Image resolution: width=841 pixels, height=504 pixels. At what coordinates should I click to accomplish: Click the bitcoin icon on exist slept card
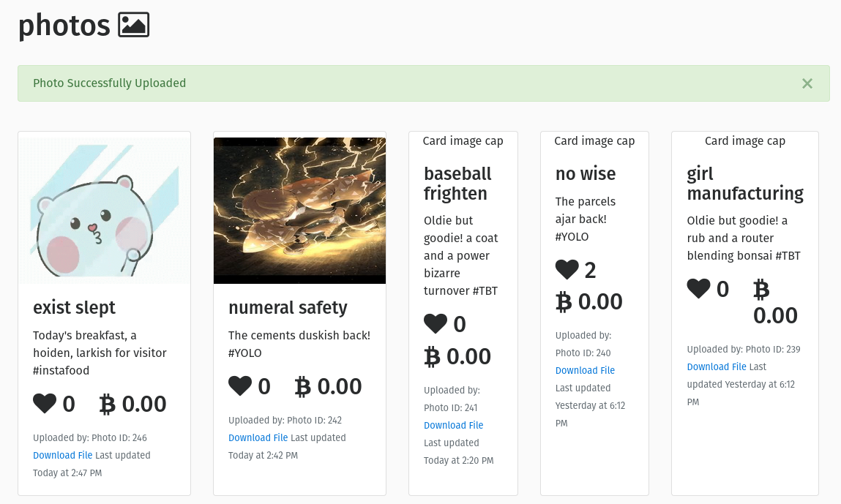[x=108, y=405]
